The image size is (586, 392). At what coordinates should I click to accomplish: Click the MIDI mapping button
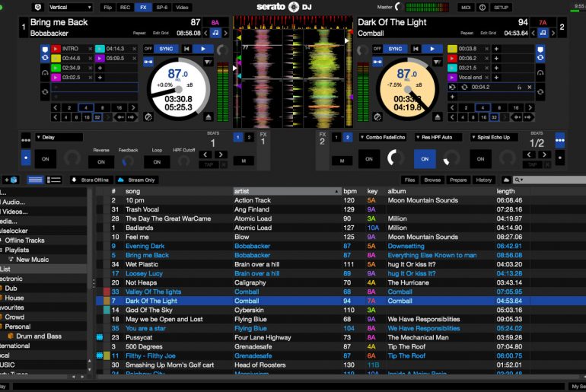(467, 7)
